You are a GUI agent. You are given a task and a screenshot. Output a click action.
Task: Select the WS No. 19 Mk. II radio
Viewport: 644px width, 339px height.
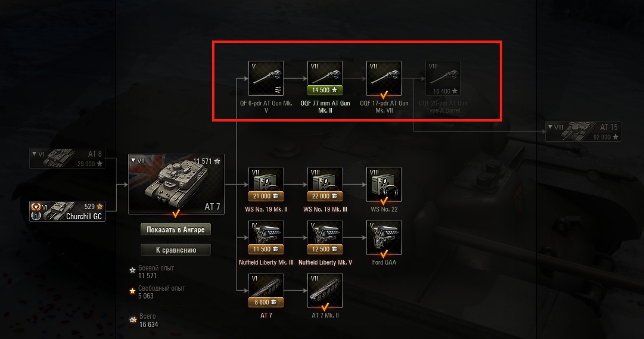tap(266, 184)
